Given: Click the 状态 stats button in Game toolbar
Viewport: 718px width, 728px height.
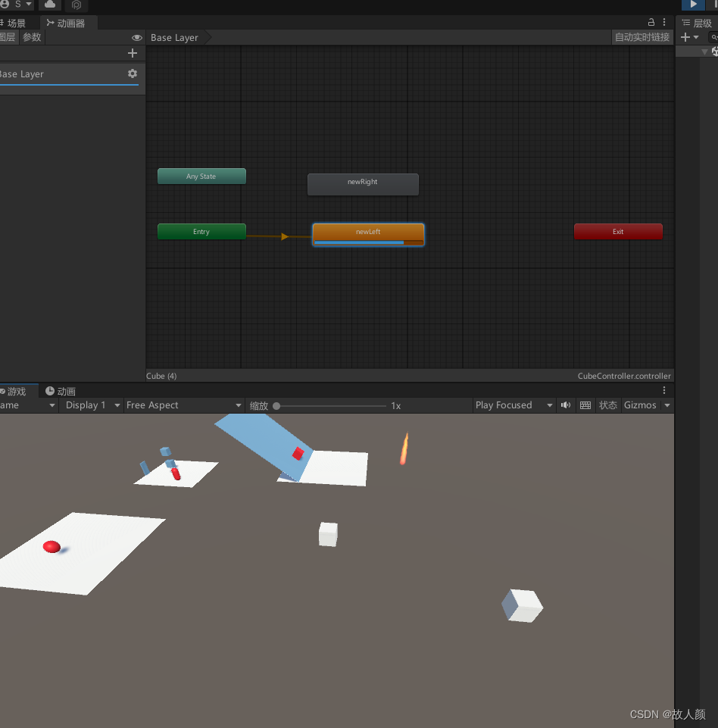Looking at the screenshot, I should point(607,405).
